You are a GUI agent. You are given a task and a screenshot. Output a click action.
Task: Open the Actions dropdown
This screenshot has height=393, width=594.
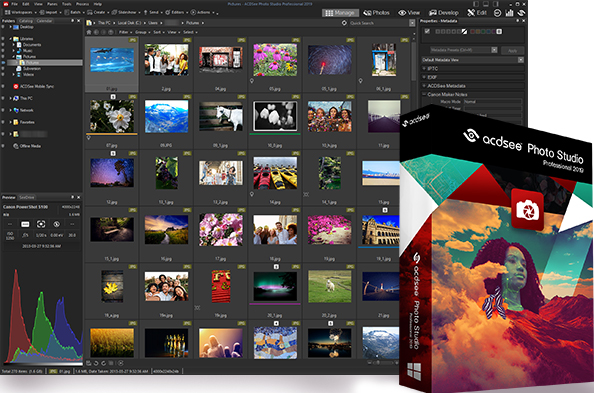(203, 13)
